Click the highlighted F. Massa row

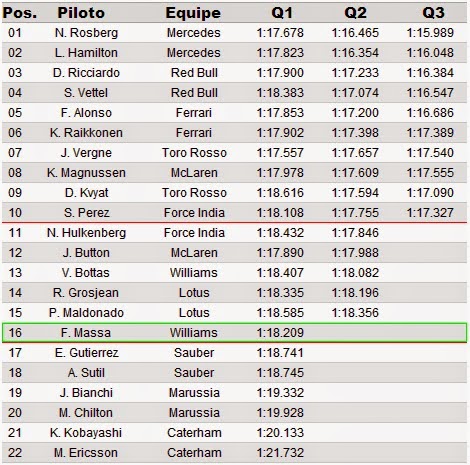(234, 332)
